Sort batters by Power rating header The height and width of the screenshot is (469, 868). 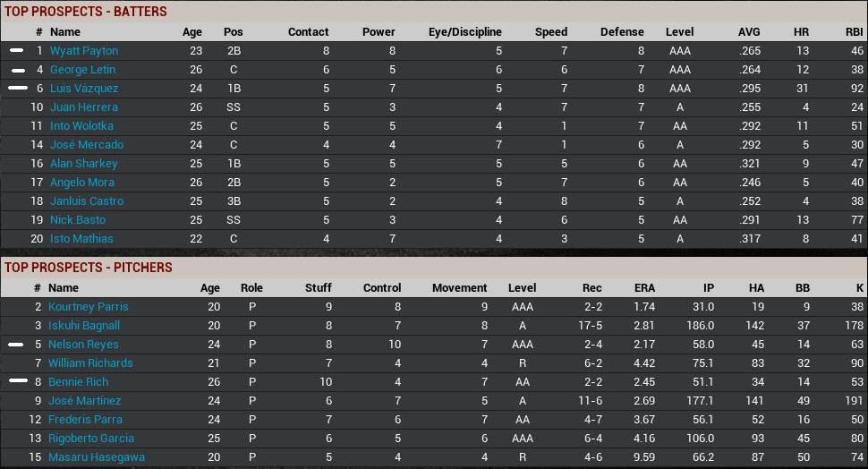pos(379,32)
